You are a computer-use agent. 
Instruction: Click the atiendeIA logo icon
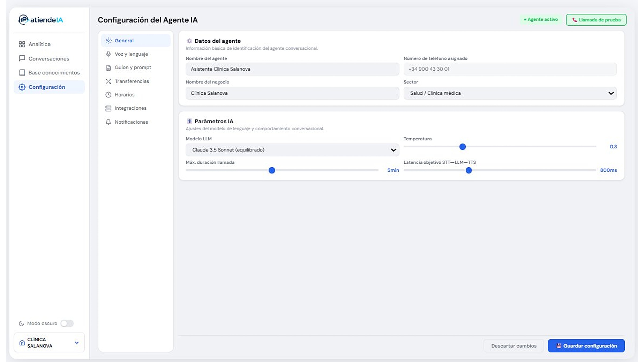24,20
